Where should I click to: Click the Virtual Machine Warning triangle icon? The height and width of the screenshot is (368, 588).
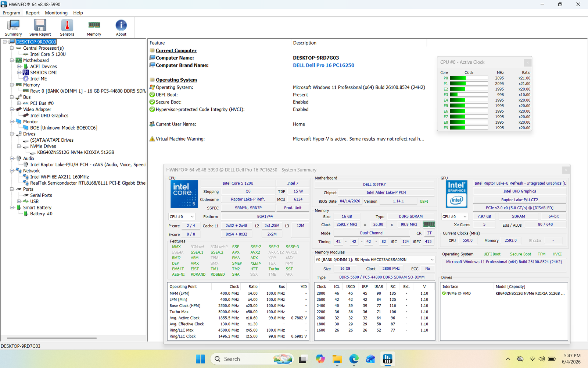coord(152,139)
